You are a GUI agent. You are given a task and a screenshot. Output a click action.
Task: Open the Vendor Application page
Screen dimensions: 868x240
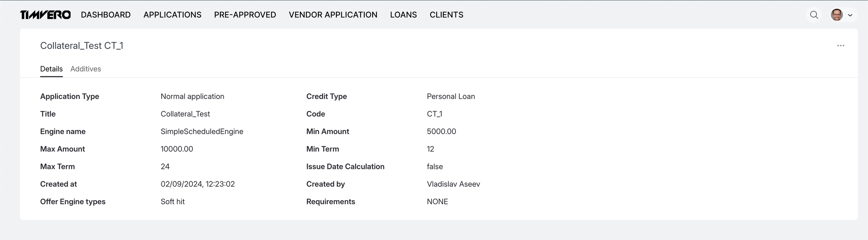point(333,15)
